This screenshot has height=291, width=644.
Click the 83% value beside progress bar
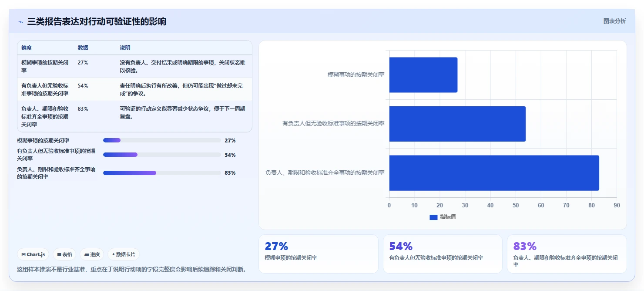pos(230,173)
